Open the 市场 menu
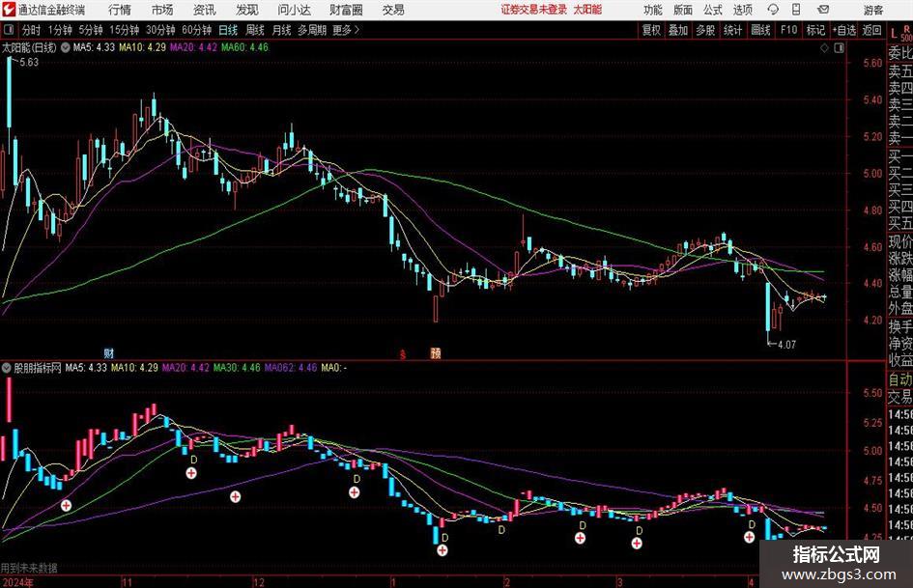 (162, 10)
